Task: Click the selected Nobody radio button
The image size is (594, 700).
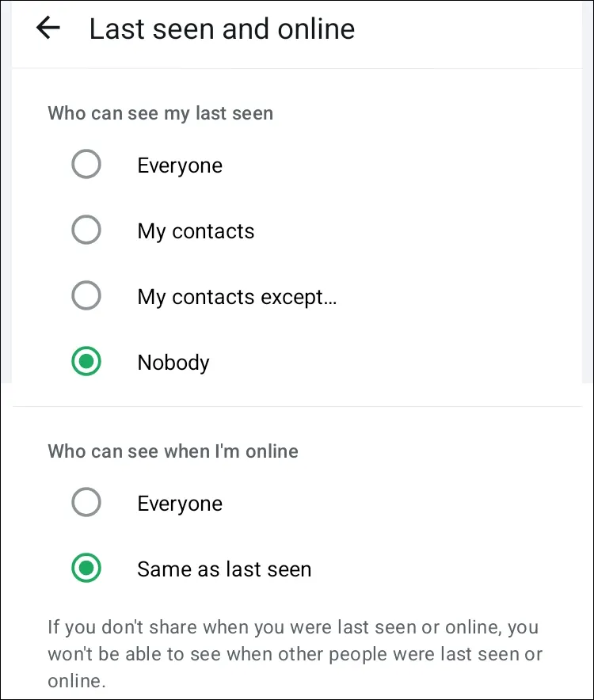Action: pyautogui.click(x=86, y=363)
